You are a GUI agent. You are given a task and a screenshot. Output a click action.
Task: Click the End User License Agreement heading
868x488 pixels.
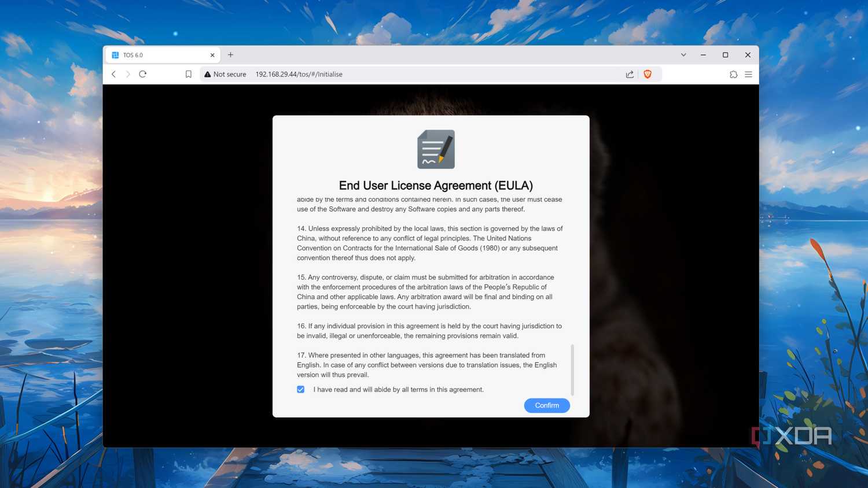point(436,186)
